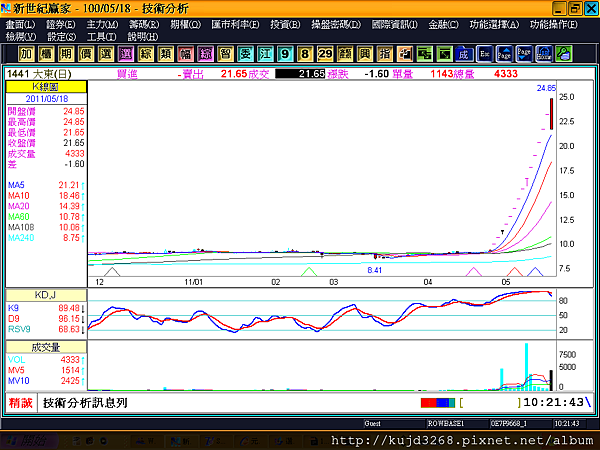Click the 額 (turnover) toolbar icon

point(345,54)
